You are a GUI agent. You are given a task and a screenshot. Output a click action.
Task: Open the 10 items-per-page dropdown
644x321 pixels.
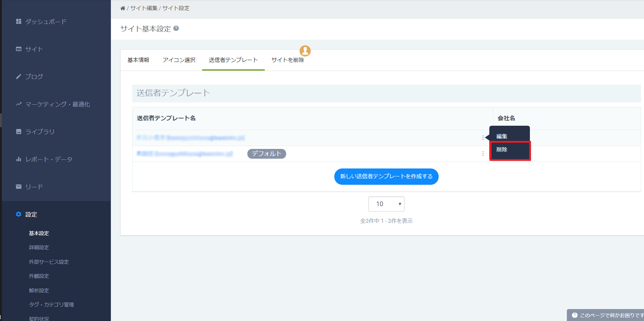tap(386, 204)
